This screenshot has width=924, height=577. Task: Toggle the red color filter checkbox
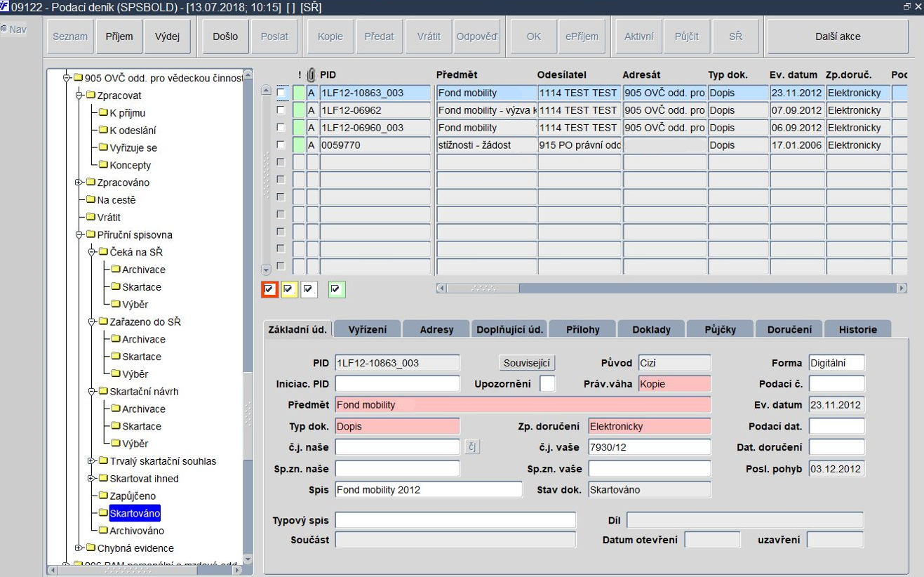[269, 289]
